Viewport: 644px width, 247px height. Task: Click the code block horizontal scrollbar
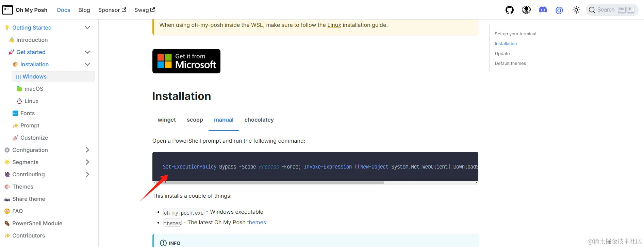click(270, 182)
